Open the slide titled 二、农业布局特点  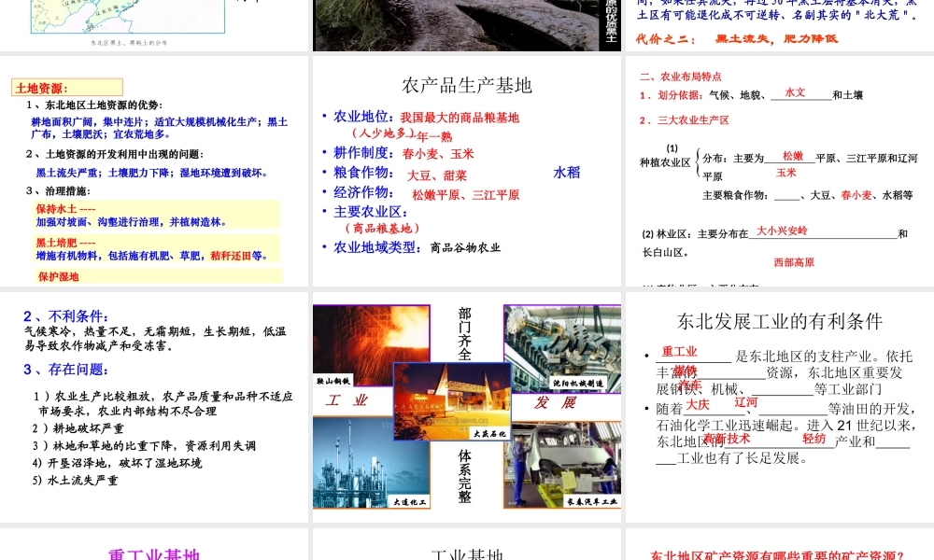780,172
